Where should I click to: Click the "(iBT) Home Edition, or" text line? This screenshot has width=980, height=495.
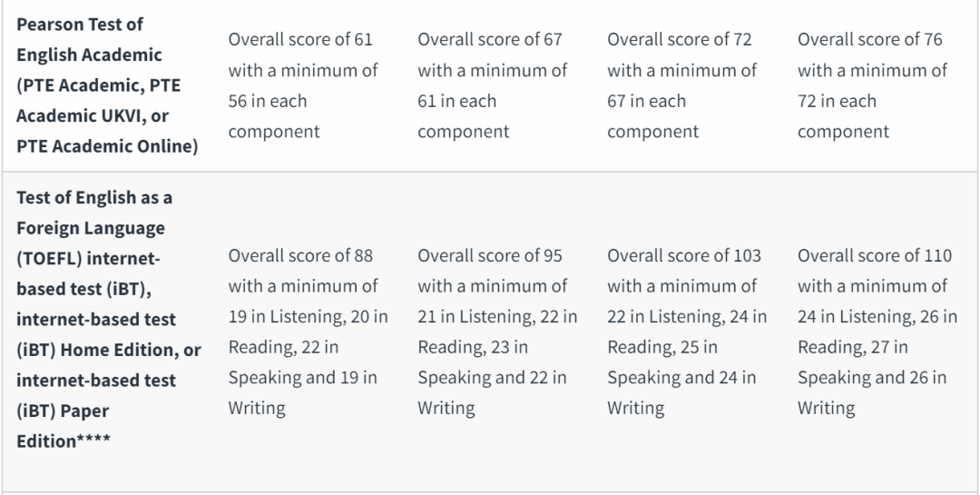(111, 351)
